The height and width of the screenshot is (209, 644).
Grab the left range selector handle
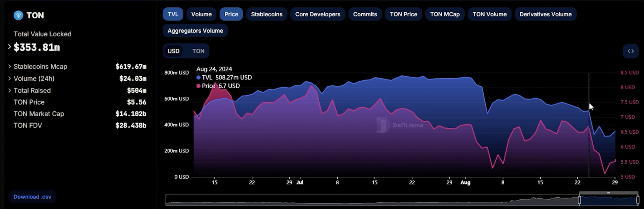579,200
